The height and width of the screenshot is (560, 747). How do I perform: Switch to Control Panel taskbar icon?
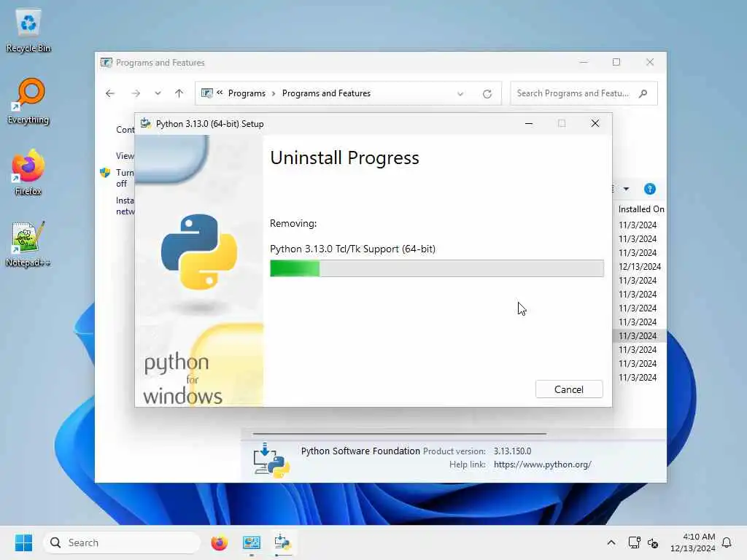251,542
